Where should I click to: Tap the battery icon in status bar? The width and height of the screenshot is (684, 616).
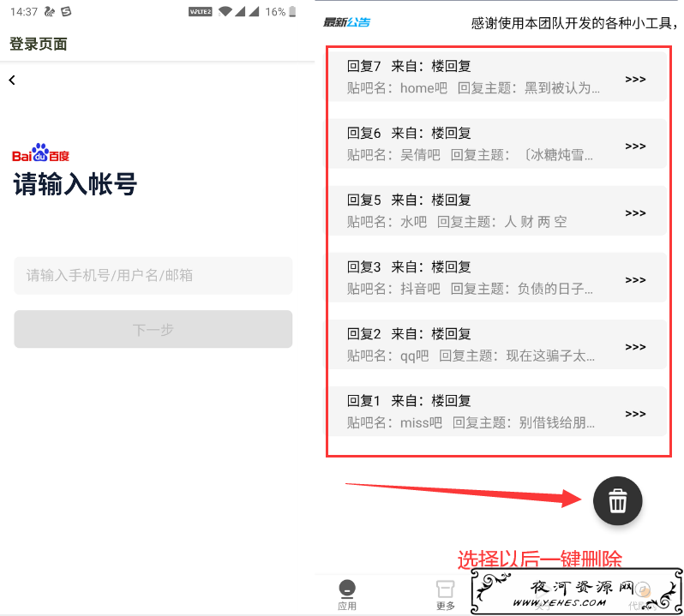coord(292,12)
